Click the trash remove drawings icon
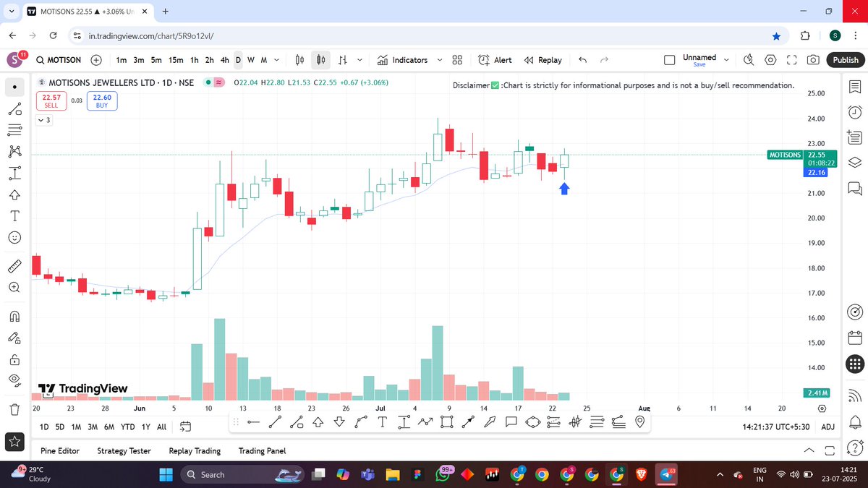This screenshot has width=868, height=488. pyautogui.click(x=14, y=408)
